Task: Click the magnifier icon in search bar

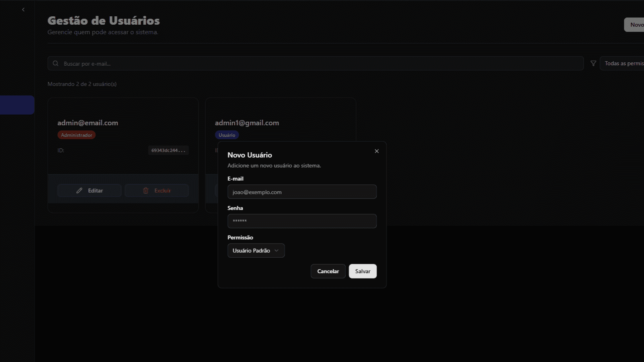Action: 56,64
